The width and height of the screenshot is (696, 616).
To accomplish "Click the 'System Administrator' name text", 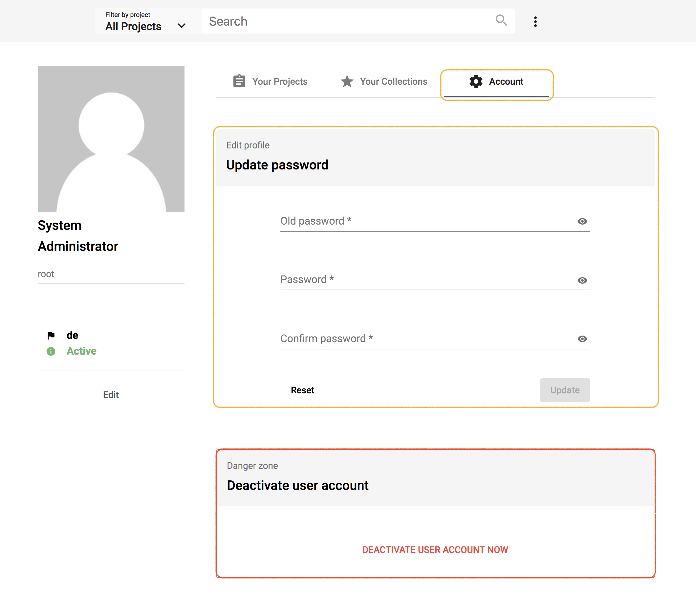I will (78, 236).
